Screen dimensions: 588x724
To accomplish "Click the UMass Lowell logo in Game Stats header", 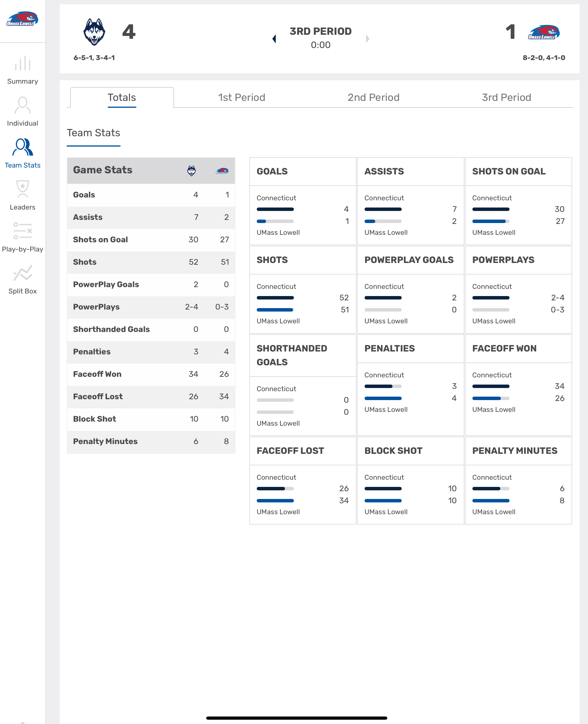I will point(222,171).
